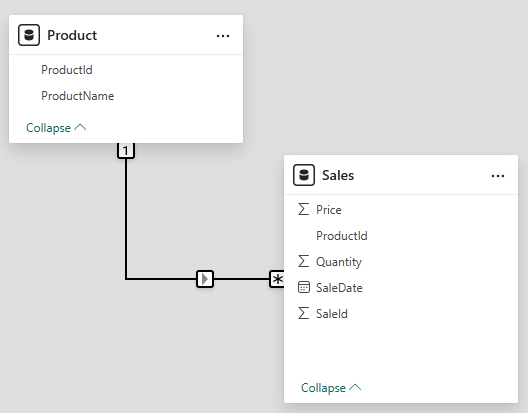Select ProductId field in Sales table

(x=401, y=235)
